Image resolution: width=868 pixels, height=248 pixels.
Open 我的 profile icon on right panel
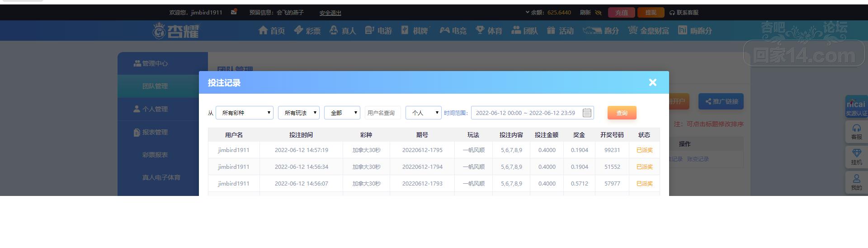(x=856, y=182)
